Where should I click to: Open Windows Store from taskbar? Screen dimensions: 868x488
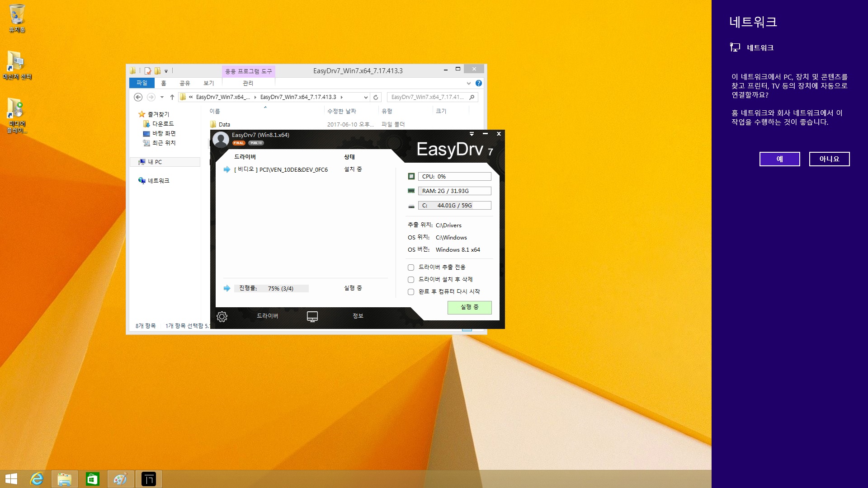tap(93, 479)
